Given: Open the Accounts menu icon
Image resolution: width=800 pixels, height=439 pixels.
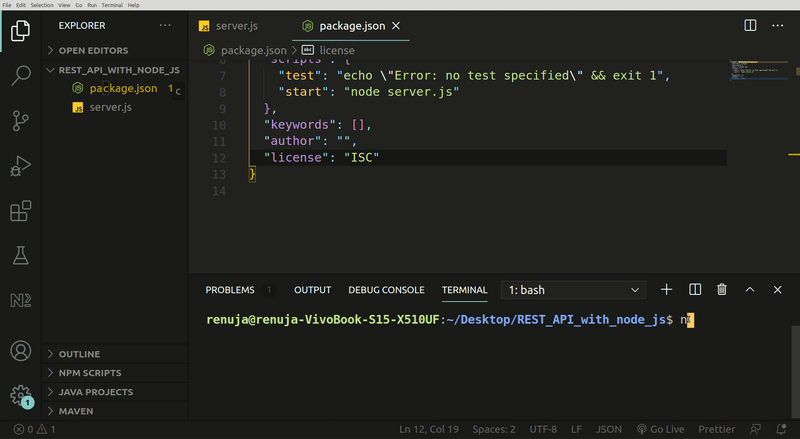Looking at the screenshot, I should [20, 351].
